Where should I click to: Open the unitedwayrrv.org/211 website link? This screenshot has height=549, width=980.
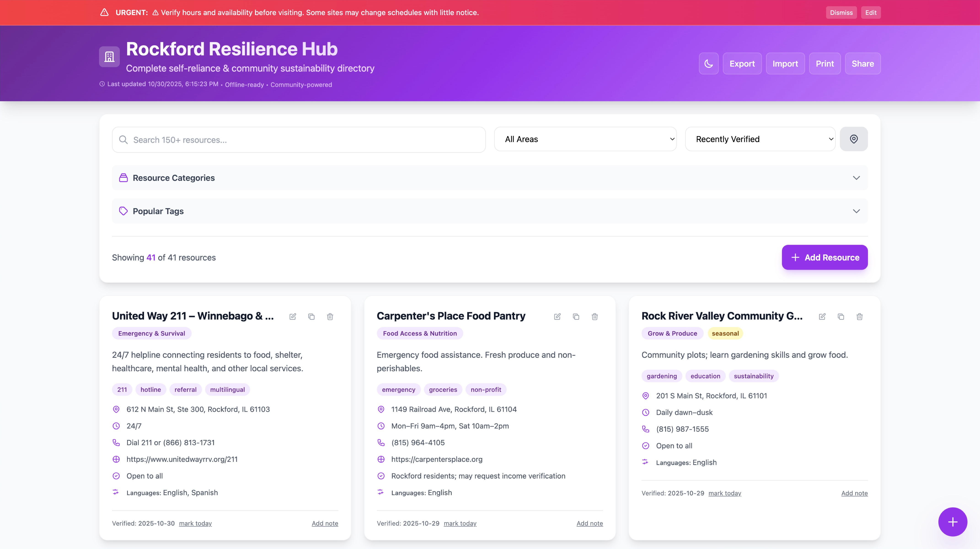tap(182, 459)
